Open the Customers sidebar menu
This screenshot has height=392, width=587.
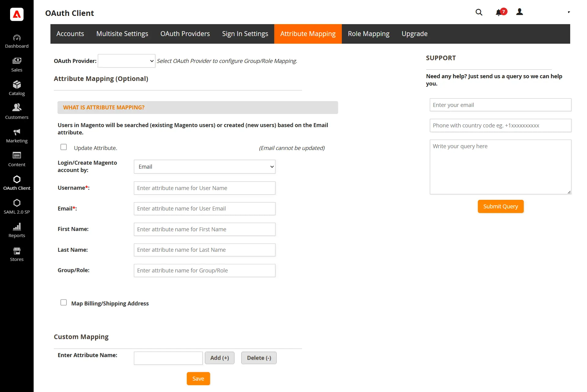point(17,112)
